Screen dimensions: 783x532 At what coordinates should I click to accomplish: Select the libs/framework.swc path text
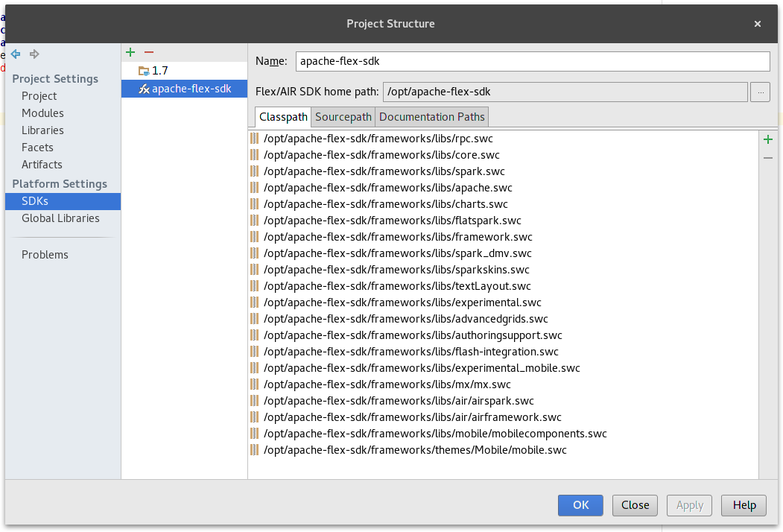click(x=398, y=237)
